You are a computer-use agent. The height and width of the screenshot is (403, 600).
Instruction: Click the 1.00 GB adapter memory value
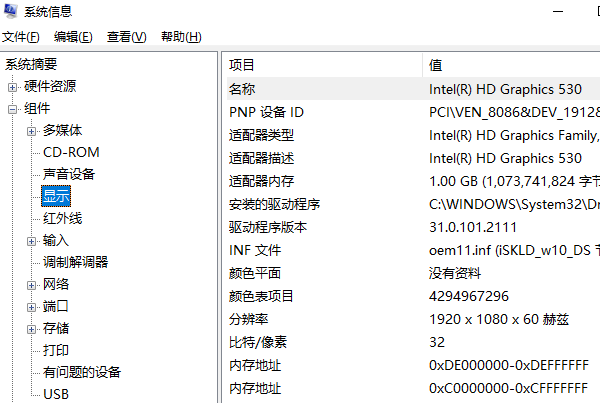[514, 181]
